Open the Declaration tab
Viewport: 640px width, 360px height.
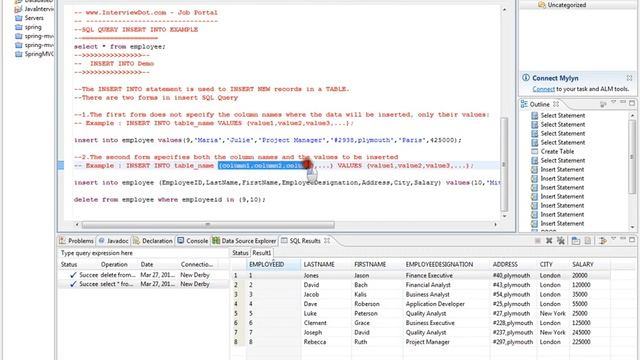click(153, 241)
